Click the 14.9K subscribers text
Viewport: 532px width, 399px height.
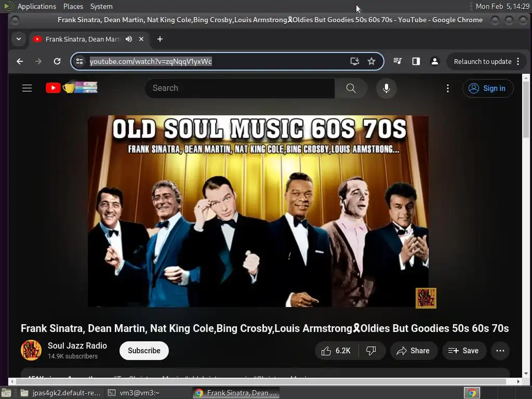pyautogui.click(x=73, y=356)
